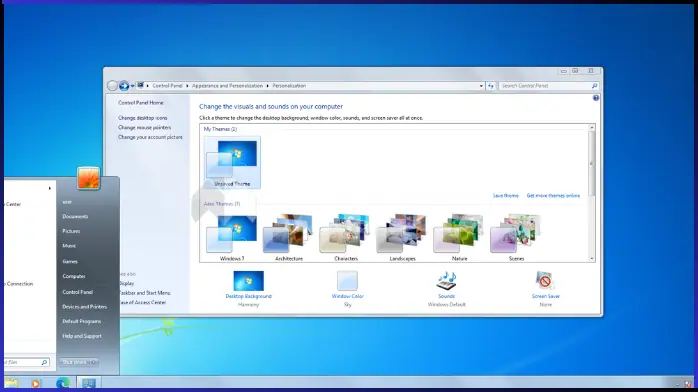The image size is (698, 392).
Task: Open Ease of Access Center link
Action: (143, 303)
